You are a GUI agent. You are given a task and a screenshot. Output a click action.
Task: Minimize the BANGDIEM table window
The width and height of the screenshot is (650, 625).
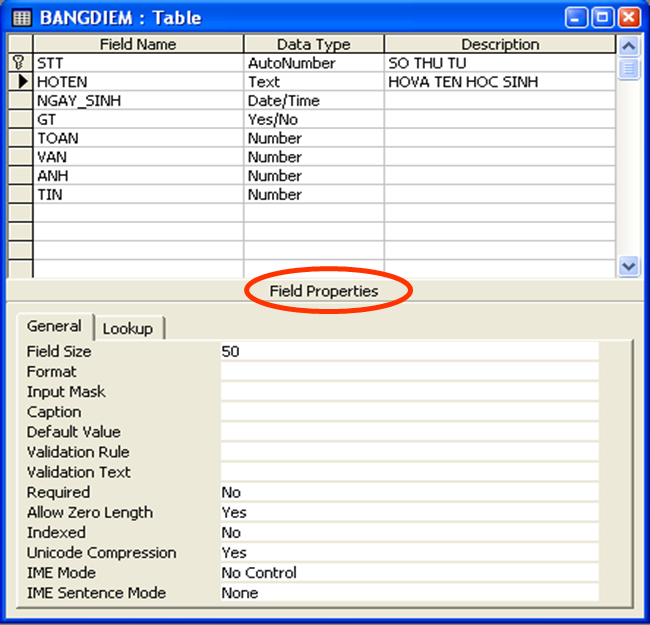pyautogui.click(x=576, y=18)
